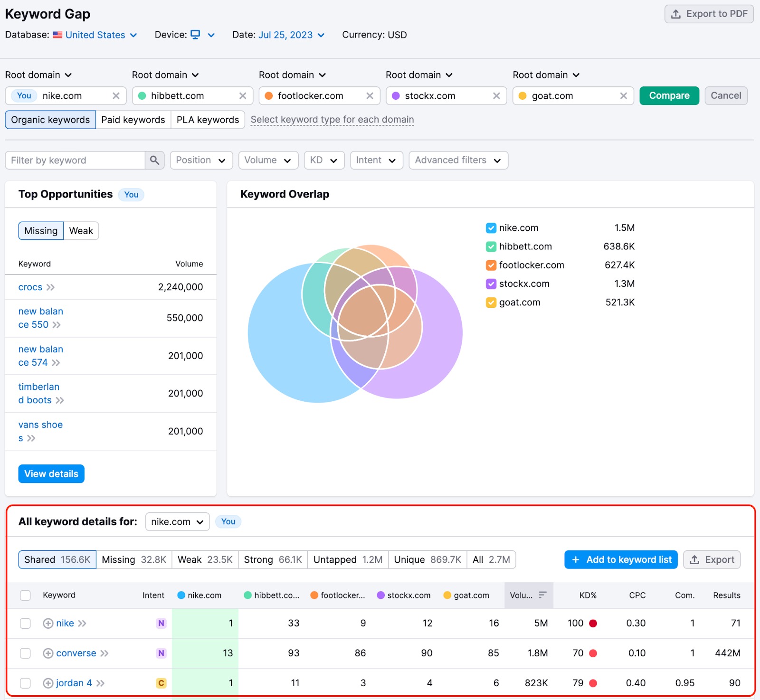Open the nike keyword double-arrow icon
This screenshot has height=700, width=760.
click(82, 623)
